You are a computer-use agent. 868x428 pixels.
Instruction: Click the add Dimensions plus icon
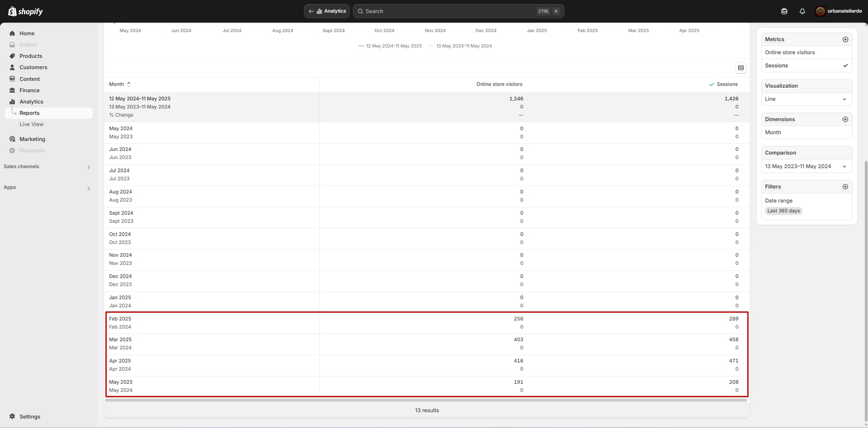point(845,119)
